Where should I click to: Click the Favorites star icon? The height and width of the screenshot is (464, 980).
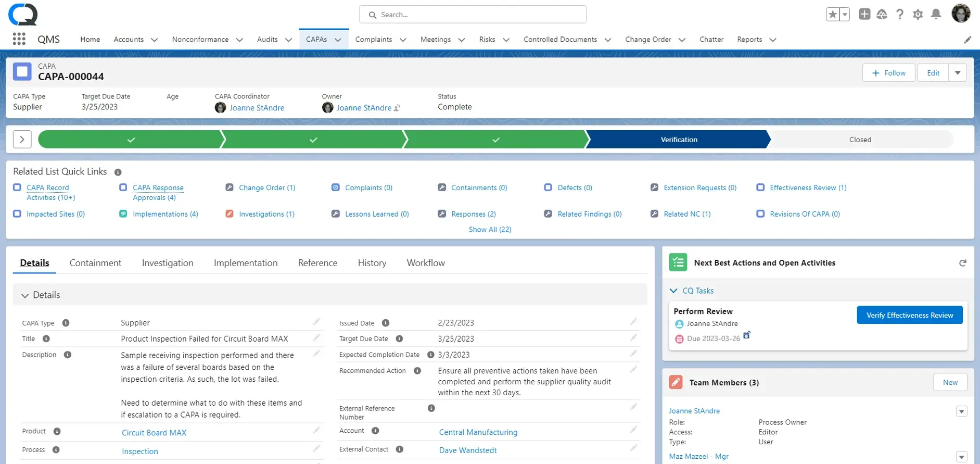(x=833, y=15)
